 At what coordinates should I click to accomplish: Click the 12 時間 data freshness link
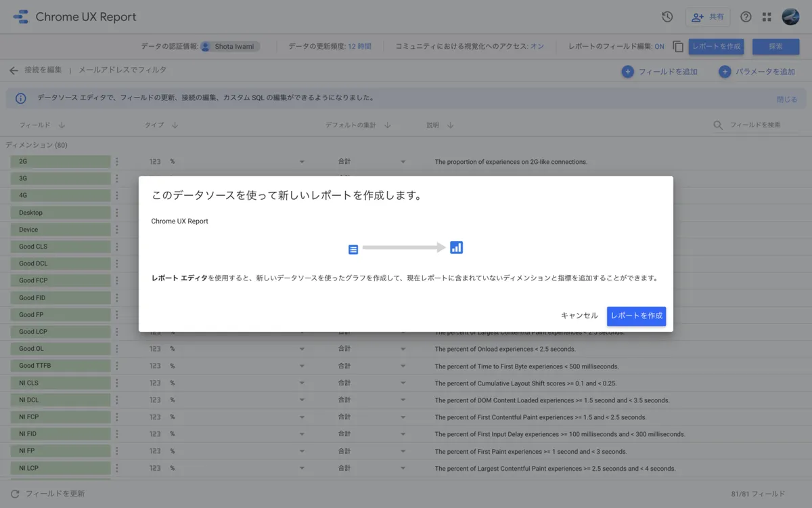[x=359, y=47]
